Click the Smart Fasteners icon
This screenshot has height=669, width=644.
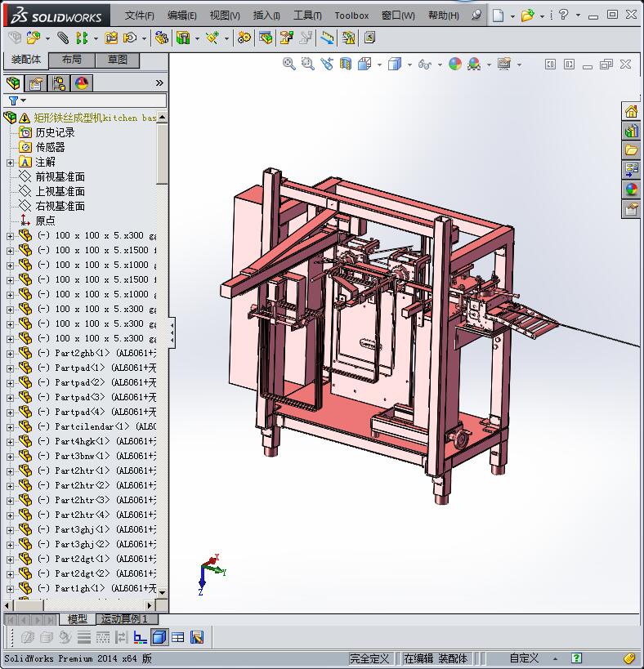(x=111, y=38)
